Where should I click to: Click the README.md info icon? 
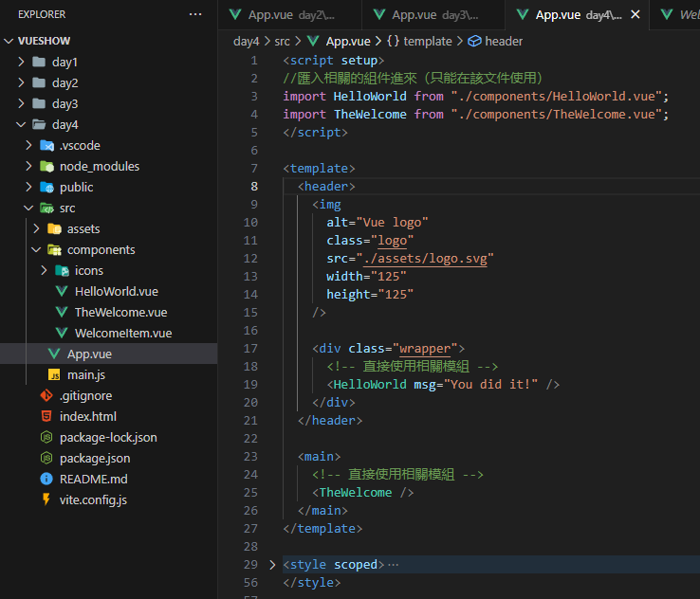(46, 479)
